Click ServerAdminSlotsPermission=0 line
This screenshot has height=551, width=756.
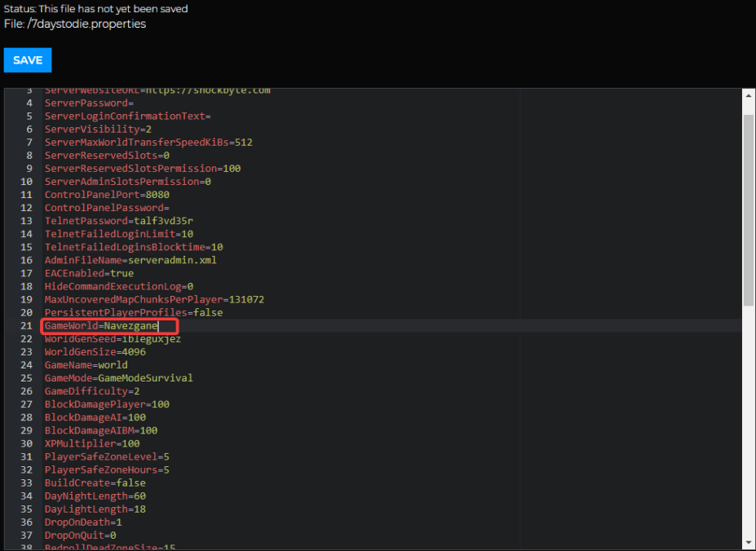(128, 182)
